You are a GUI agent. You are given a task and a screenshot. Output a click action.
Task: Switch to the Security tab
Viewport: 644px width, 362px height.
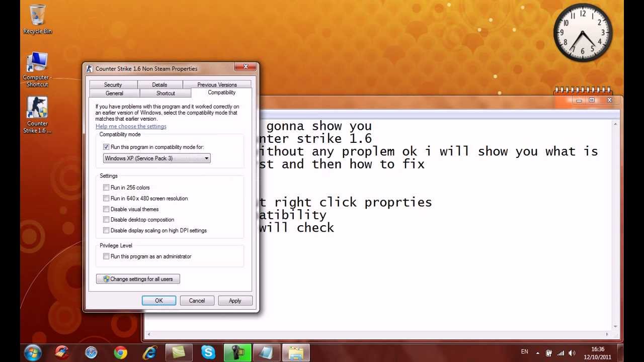click(x=113, y=85)
